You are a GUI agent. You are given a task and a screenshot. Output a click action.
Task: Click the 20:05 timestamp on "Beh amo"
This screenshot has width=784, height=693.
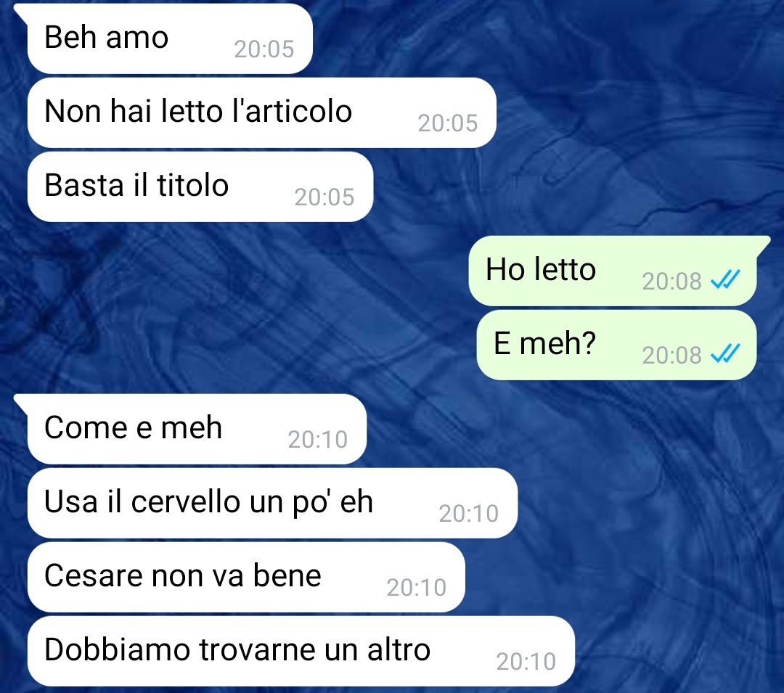[264, 49]
